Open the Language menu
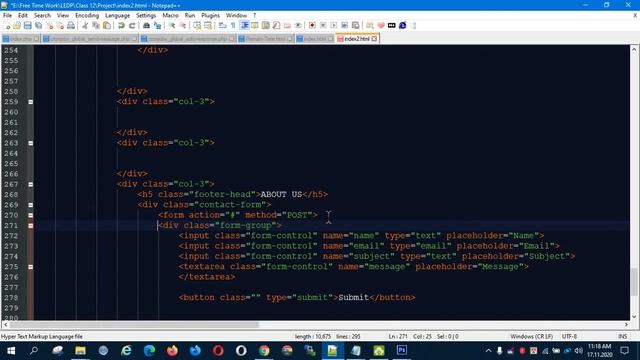640x360 pixels. [x=118, y=15]
